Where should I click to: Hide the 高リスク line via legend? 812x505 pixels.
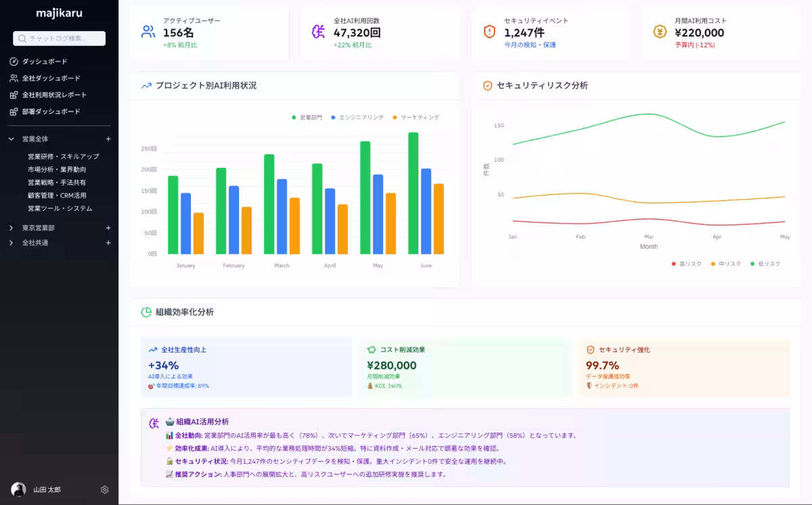click(686, 264)
